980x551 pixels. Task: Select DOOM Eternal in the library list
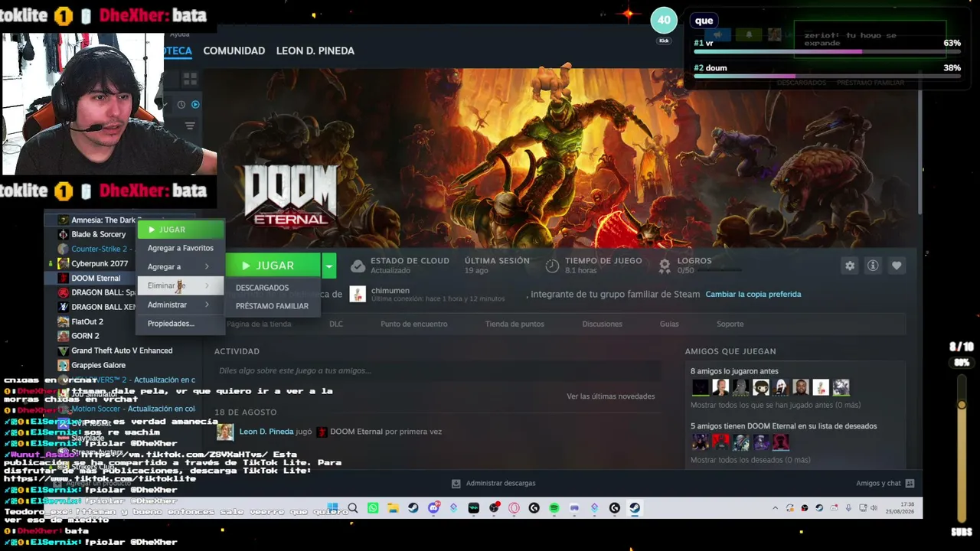pyautogui.click(x=96, y=278)
